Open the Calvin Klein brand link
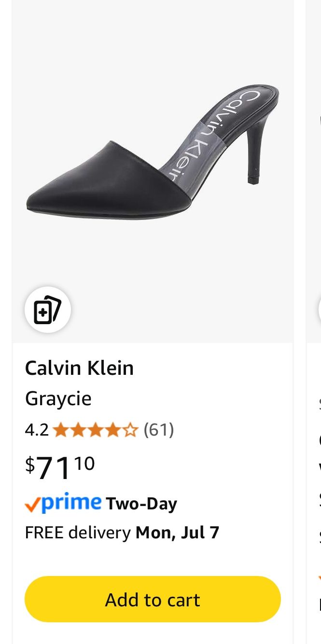The width and height of the screenshot is (321, 644). tap(79, 368)
